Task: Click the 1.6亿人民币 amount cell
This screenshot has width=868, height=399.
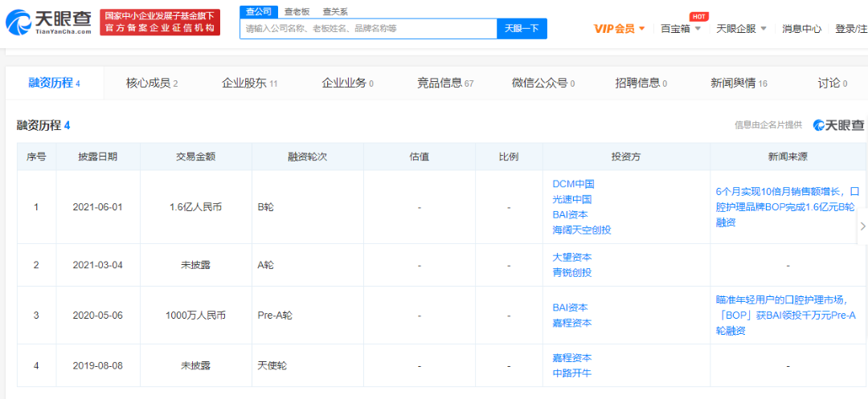Action: (196, 207)
